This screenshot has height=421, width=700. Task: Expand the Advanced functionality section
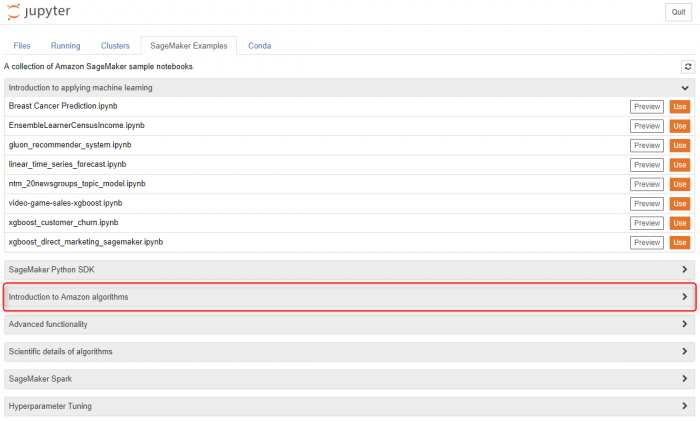pyautogui.click(x=350, y=324)
